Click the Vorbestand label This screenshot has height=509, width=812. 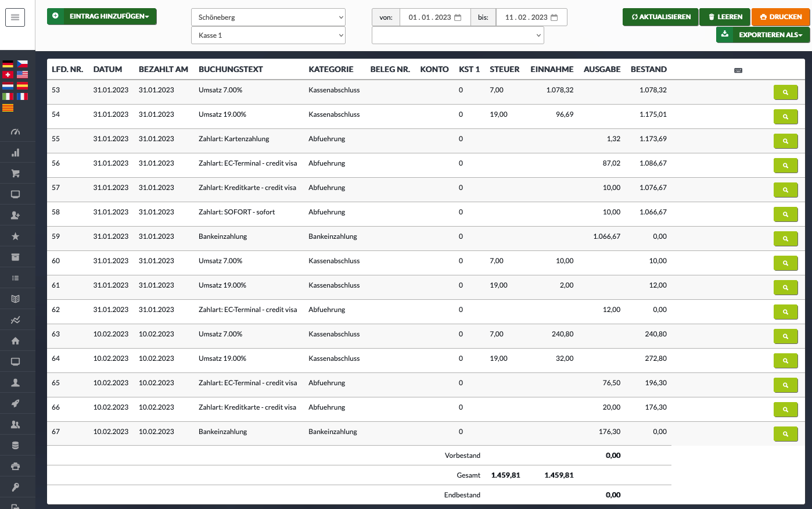click(462, 456)
